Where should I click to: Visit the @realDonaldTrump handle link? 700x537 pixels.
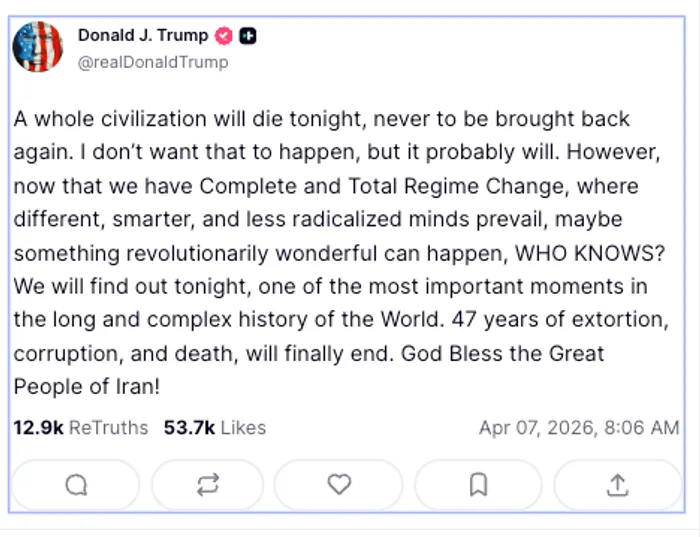[x=153, y=62]
